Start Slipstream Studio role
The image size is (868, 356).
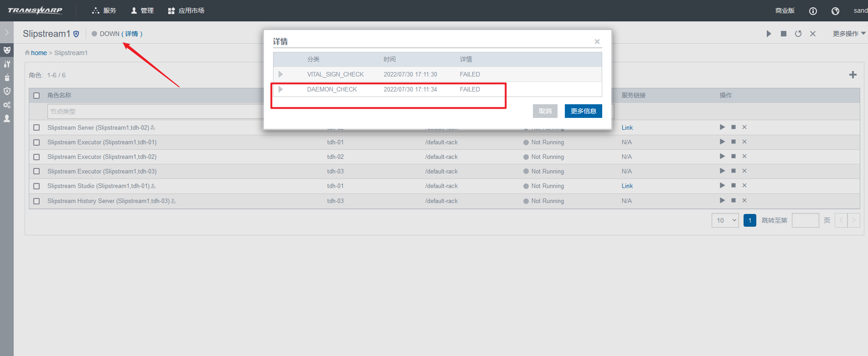coord(722,185)
